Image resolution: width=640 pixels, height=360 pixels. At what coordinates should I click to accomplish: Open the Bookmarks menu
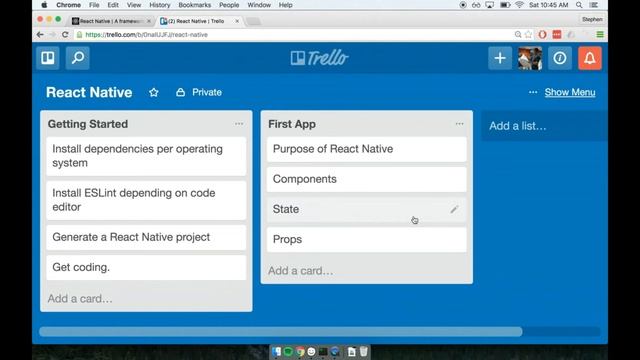point(195,5)
